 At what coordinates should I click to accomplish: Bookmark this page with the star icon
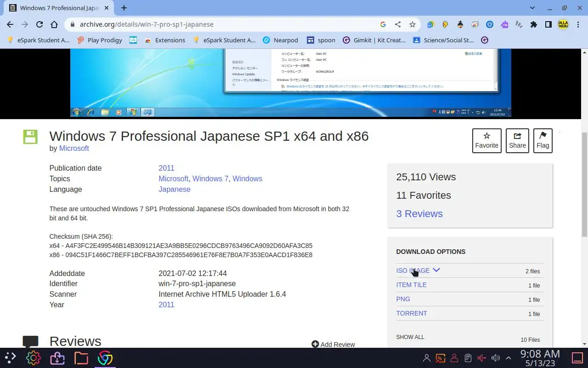(x=413, y=24)
